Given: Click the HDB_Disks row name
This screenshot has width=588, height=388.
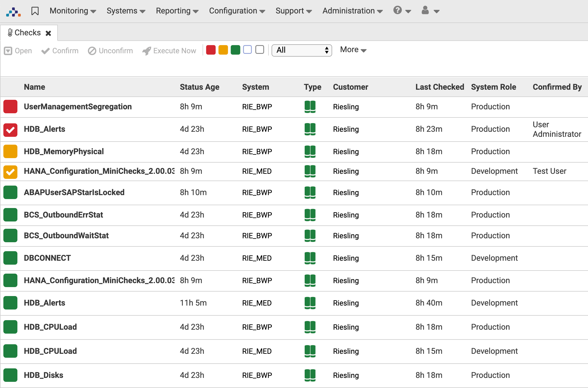Looking at the screenshot, I should tap(43, 375).
